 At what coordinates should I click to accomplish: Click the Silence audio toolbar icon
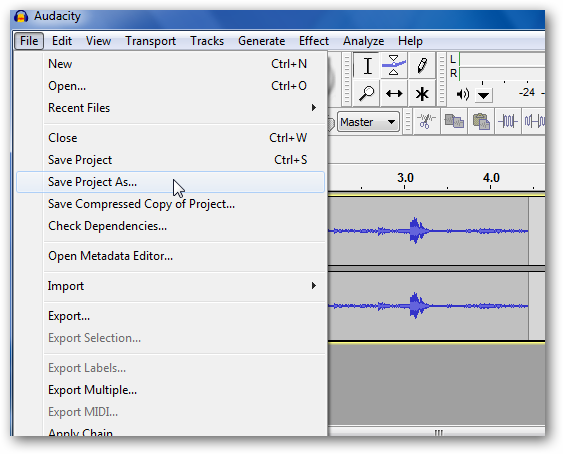coord(534,121)
